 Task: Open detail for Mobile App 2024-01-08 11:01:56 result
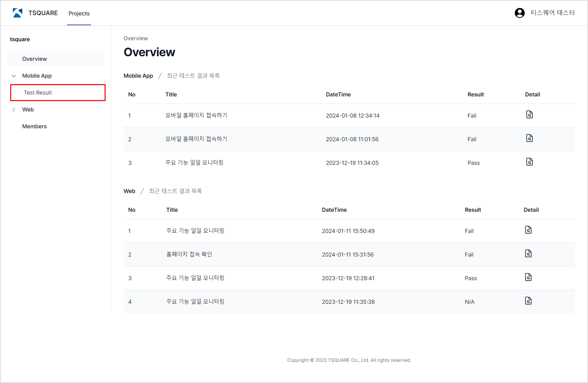[x=529, y=138]
